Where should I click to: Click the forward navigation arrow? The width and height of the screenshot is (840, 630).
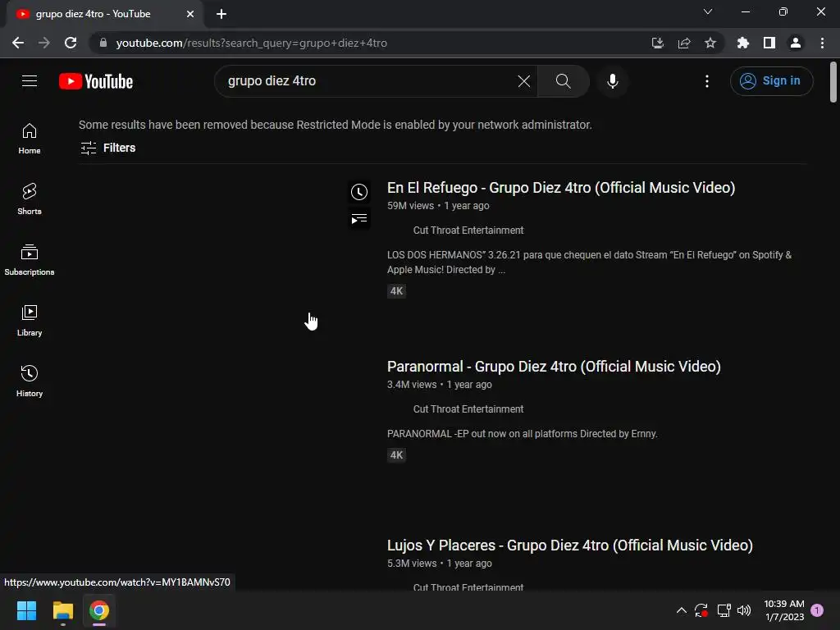(x=44, y=43)
